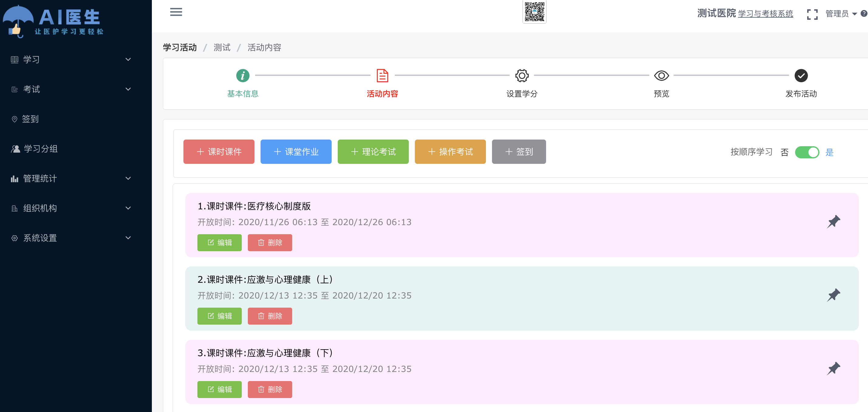868x412 pixels.
Task: Pin the 应激与心理健康（上）item
Action: 834,295
